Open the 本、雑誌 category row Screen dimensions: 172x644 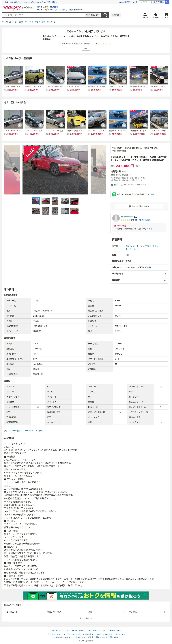coord(147,612)
